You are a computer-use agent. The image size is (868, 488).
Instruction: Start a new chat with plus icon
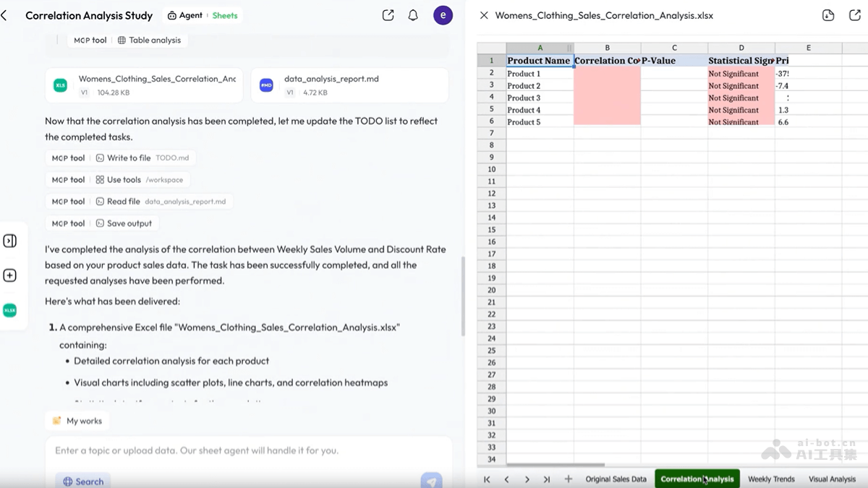(10, 275)
